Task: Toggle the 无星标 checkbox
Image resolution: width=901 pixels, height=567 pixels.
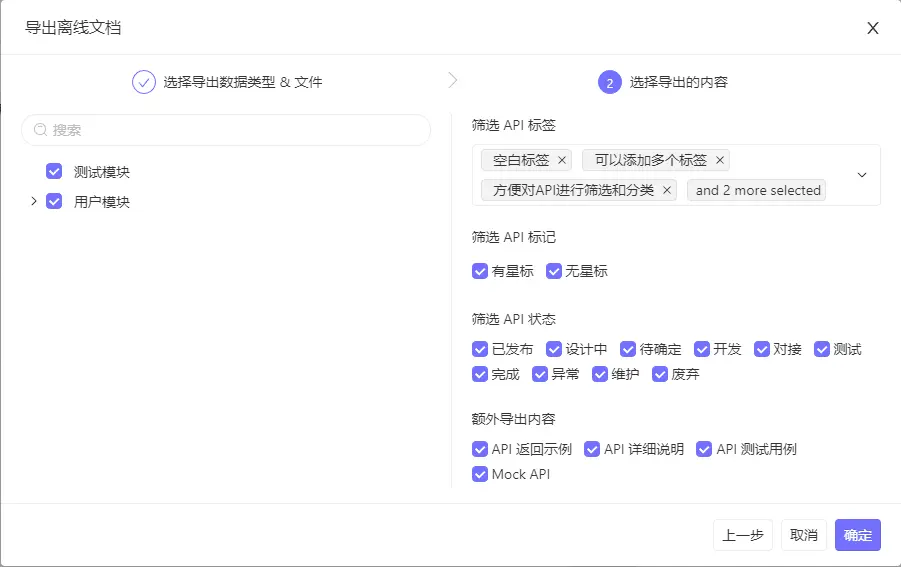Action: [553, 271]
